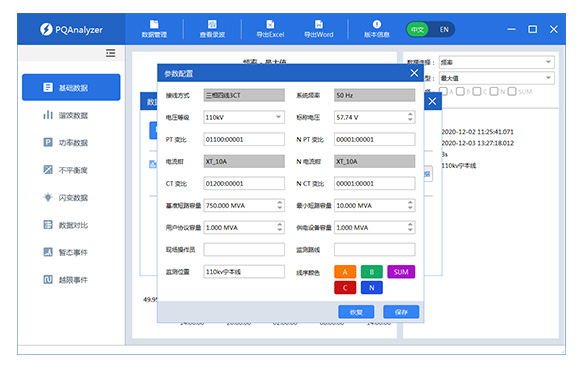580x380 pixels.
Task: Switch language toggle to EN
Action: (x=444, y=30)
